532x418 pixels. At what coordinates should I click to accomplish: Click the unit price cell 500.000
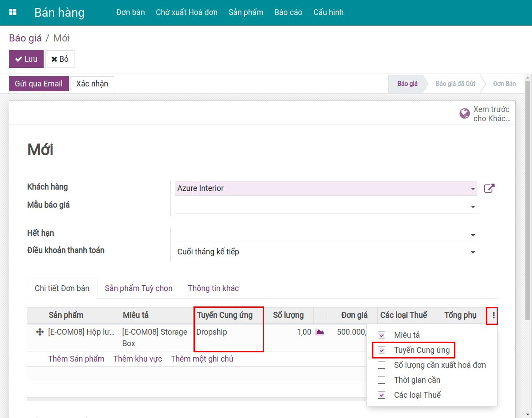pyautogui.click(x=351, y=332)
